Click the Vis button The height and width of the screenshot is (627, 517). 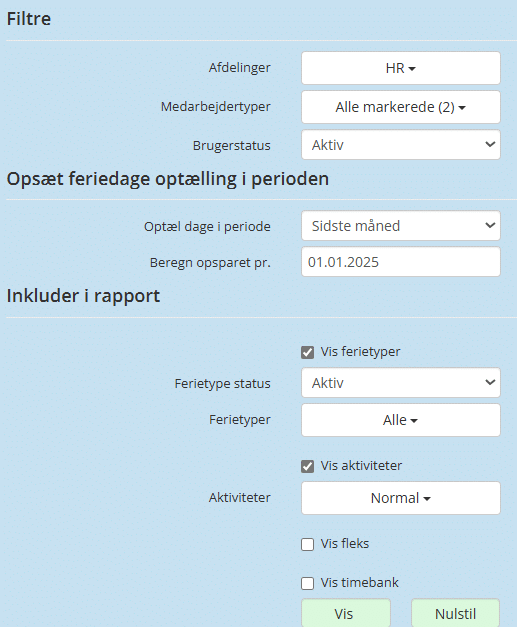point(346,613)
